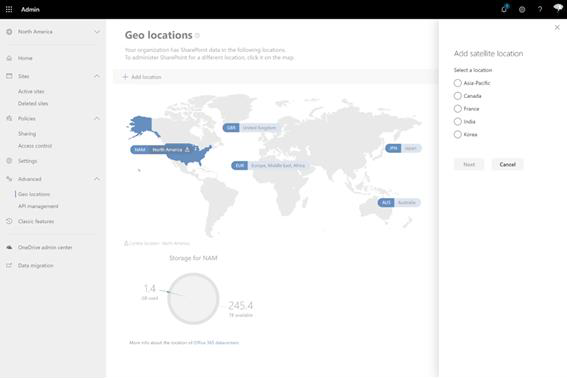The height and width of the screenshot is (379, 567).
Task: Open Active sites in the sidebar
Action: click(31, 91)
